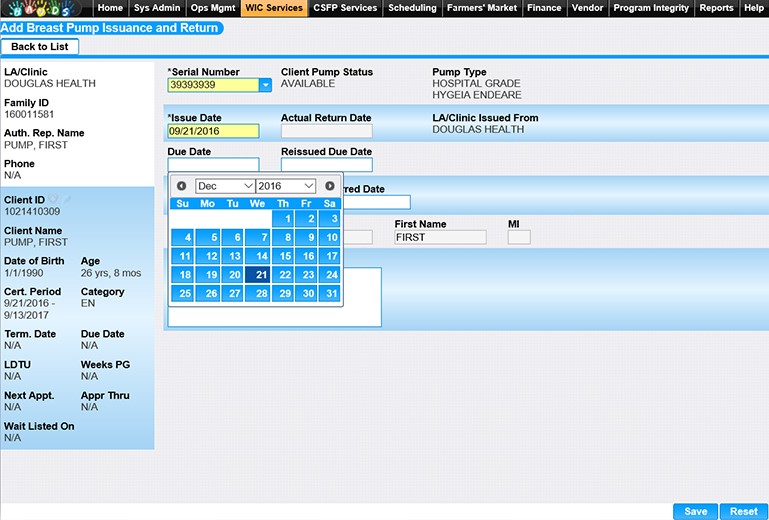Select December 21 in the calendar
769x520 pixels.
[x=257, y=275]
